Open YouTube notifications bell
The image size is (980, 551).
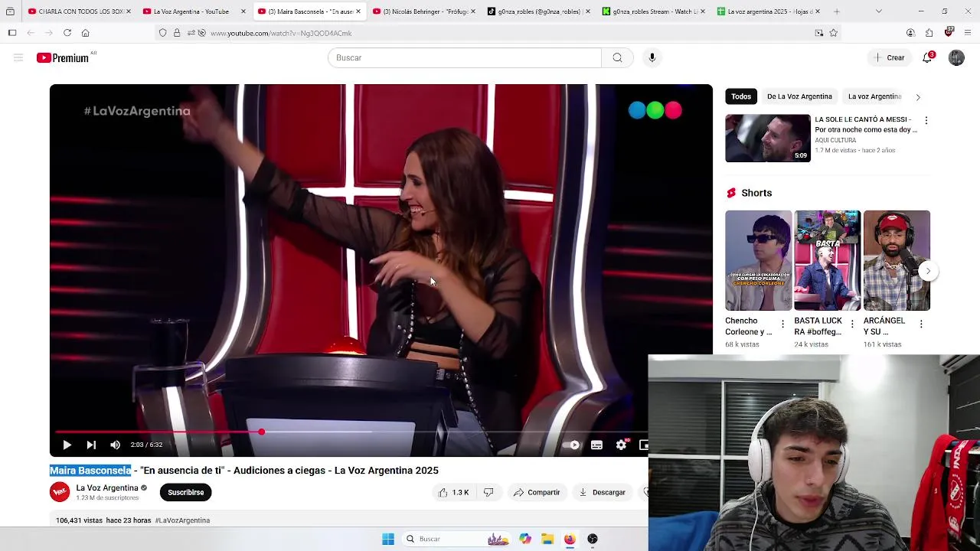click(x=927, y=57)
